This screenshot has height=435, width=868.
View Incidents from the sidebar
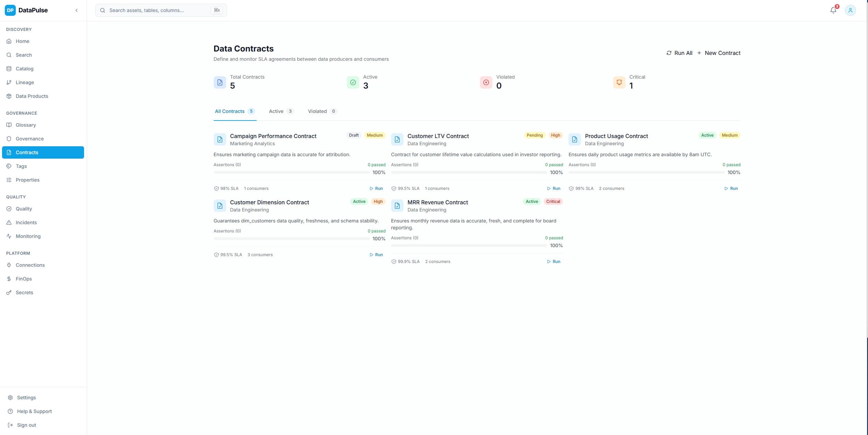tap(26, 222)
